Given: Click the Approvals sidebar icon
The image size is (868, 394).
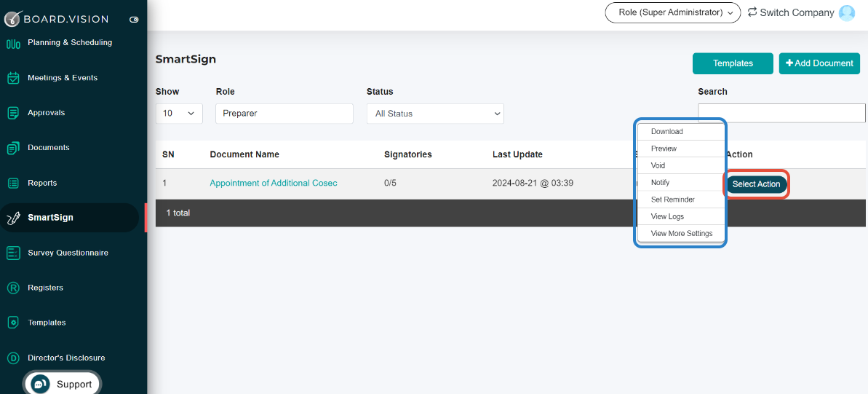Looking at the screenshot, I should pyautogui.click(x=13, y=113).
